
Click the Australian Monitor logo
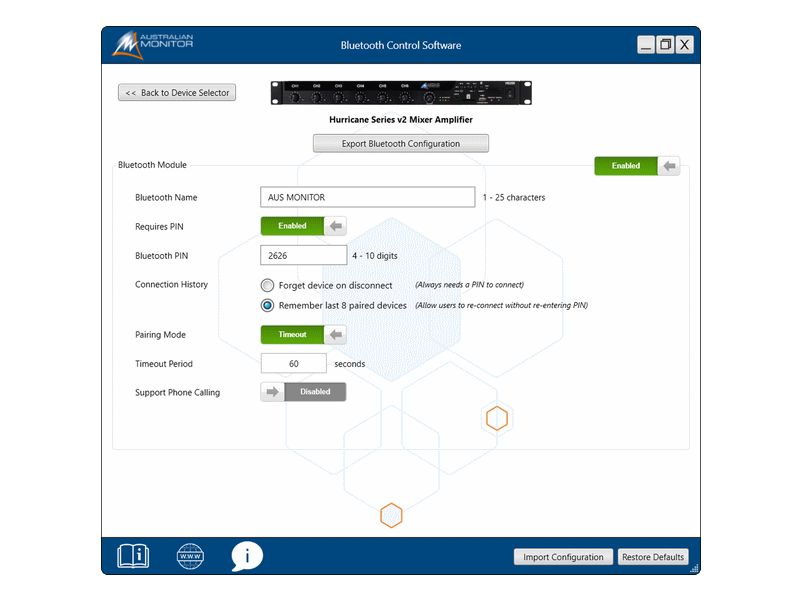(x=153, y=45)
